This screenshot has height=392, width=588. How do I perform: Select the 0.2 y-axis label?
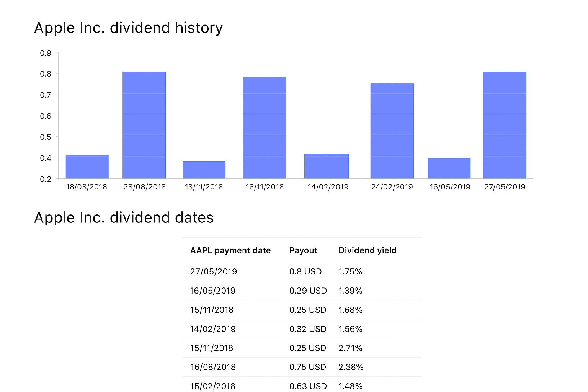tap(46, 179)
